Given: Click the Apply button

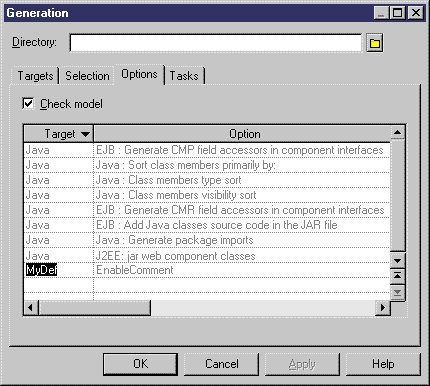Looking at the screenshot, I should click(x=302, y=364).
